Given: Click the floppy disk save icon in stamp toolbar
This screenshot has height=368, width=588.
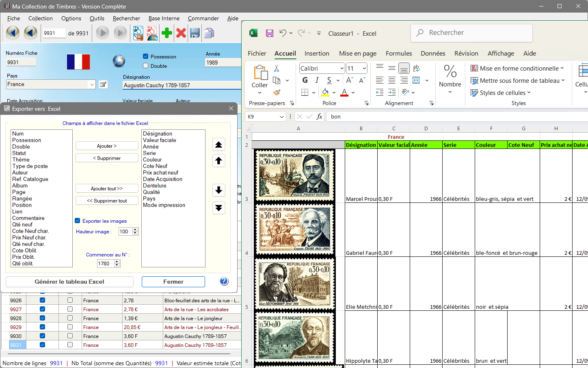Looking at the screenshot, I should click(195, 33).
